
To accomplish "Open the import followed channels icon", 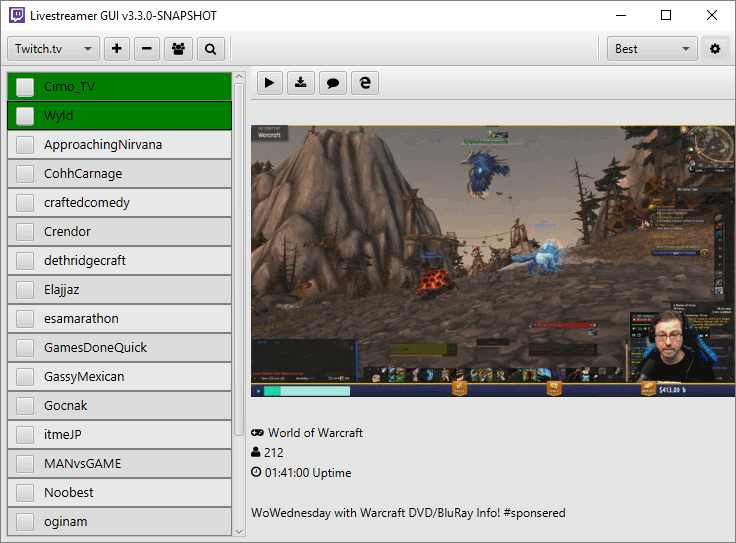I will point(179,49).
